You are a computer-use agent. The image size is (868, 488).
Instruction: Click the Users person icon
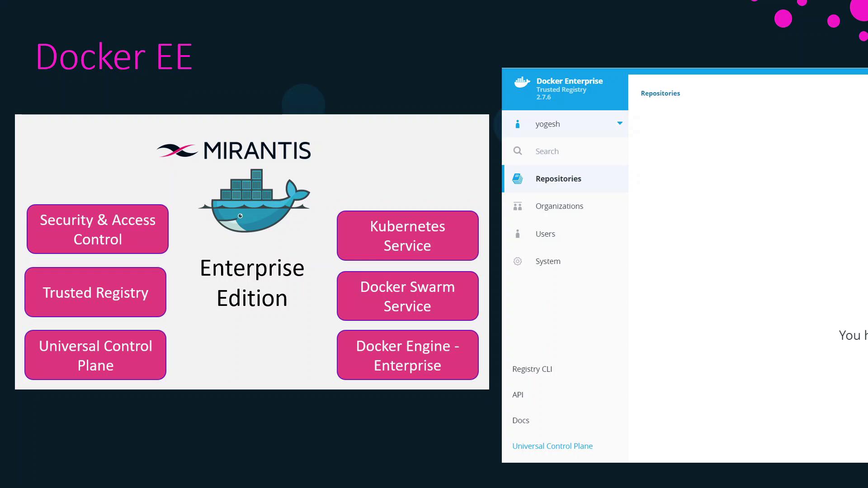(518, 234)
